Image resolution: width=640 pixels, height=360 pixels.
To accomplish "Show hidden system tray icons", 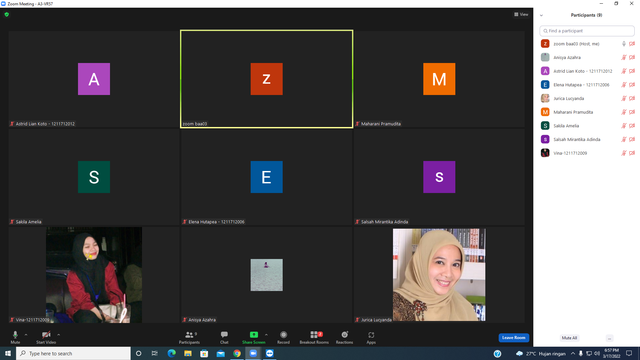I will pos(573,353).
